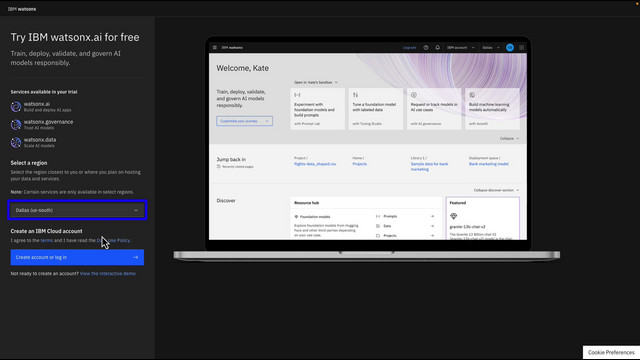Open the terms link
The height and width of the screenshot is (360, 640).
pyautogui.click(x=47, y=240)
